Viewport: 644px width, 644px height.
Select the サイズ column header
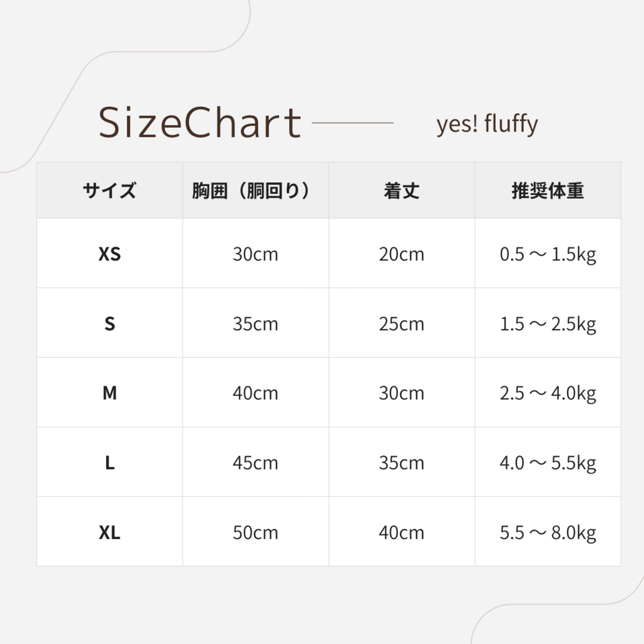click(x=110, y=191)
